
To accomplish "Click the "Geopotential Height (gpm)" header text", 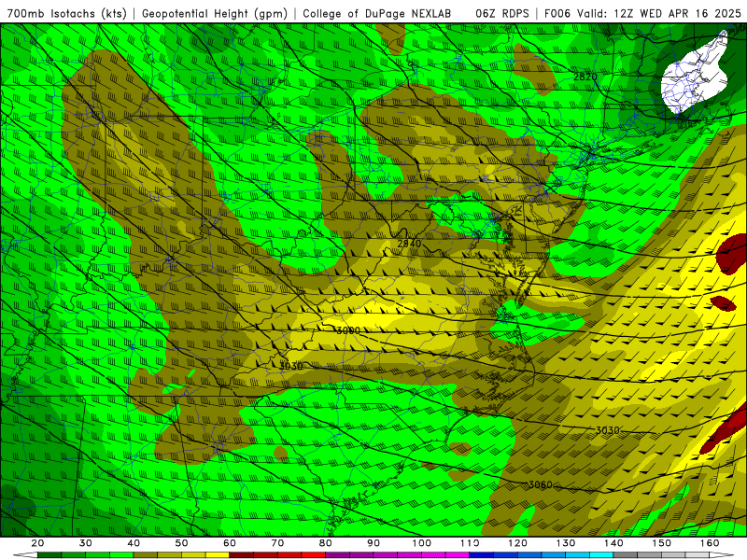I will 215,13.
